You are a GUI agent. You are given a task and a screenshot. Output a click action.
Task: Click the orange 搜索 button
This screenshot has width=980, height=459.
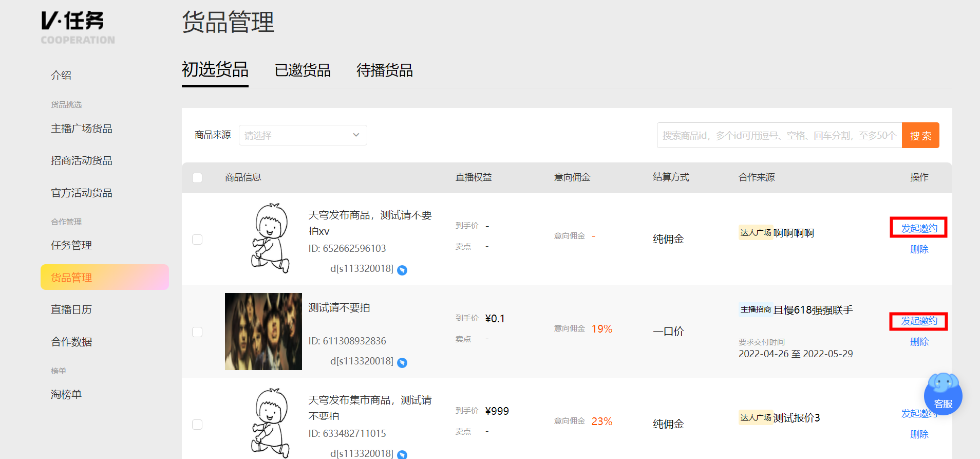pyautogui.click(x=920, y=135)
